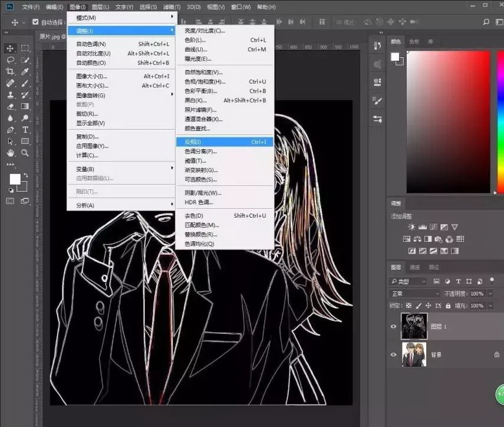This screenshot has height=427, width=504.
Task: Expand the 不透明度 opacity dropdown arrow
Action: (x=489, y=294)
